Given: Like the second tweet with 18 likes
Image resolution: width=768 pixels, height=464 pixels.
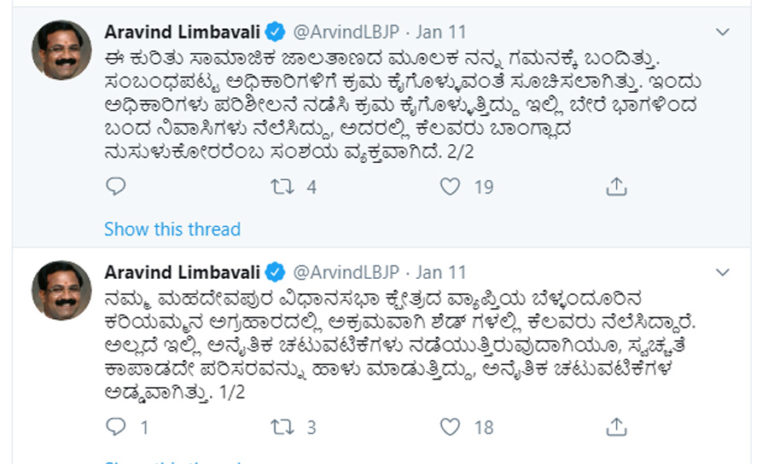Looking at the screenshot, I should 450,427.
